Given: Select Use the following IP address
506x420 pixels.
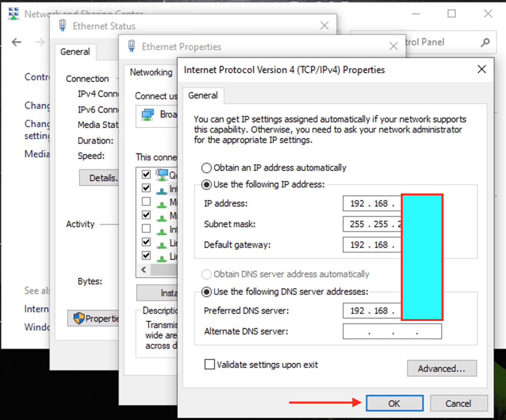Looking at the screenshot, I should 207,185.
